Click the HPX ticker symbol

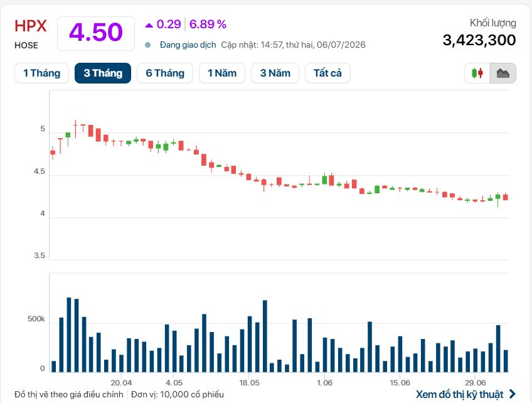click(x=31, y=26)
